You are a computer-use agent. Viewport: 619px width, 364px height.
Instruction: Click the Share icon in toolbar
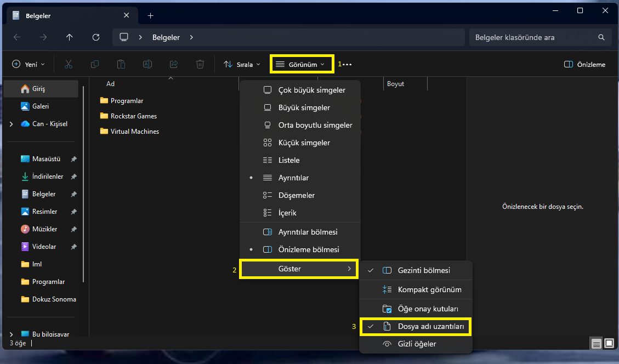click(x=174, y=64)
